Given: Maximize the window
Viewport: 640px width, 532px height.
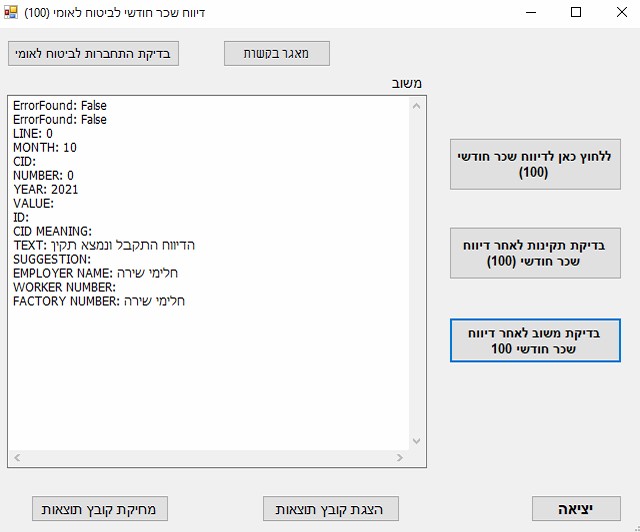Looking at the screenshot, I should (x=576, y=12).
